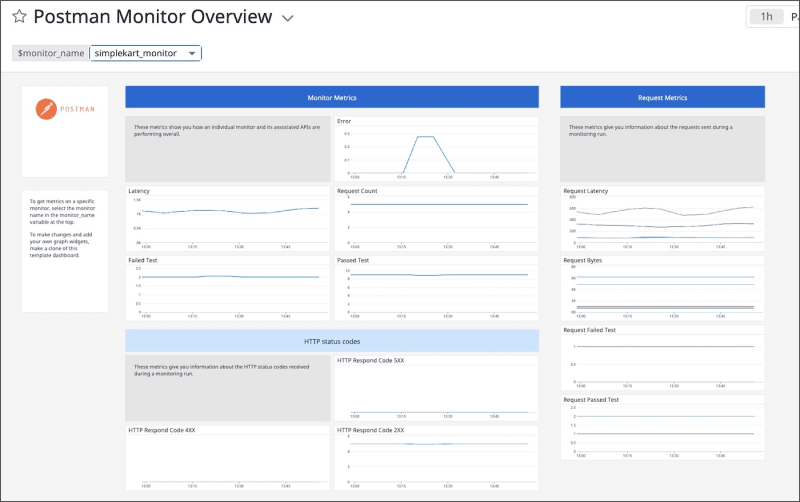Screen dimensions: 800x502
Task: Click the Request Metrics description note
Action: tap(662, 149)
